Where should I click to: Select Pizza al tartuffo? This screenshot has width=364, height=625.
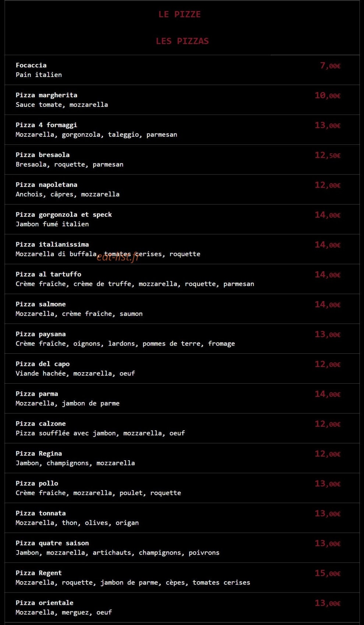[x=49, y=274]
